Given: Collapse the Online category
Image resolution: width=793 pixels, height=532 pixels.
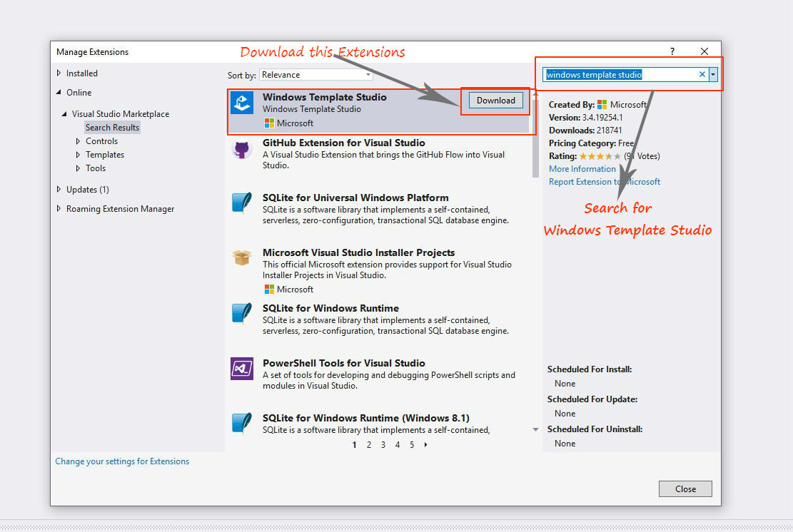Looking at the screenshot, I should 59,93.
